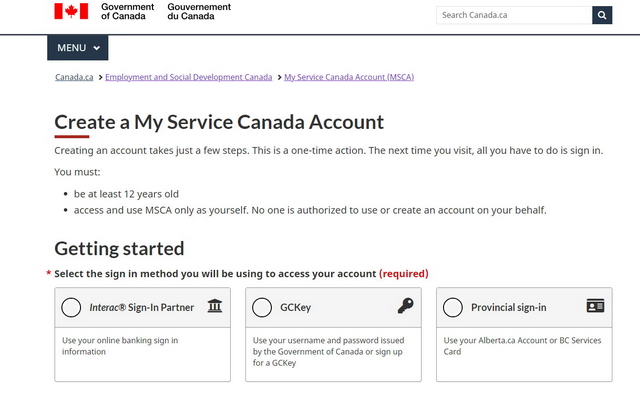Click the breadcrumb chevron after Canada.ca
The width and height of the screenshot is (640, 412).
click(99, 77)
